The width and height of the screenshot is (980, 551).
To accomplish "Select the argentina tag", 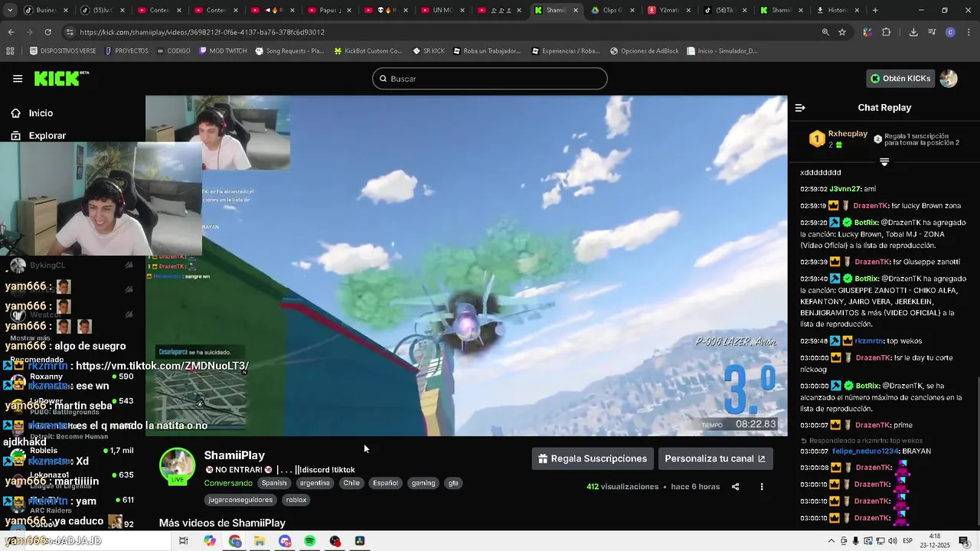I will (315, 483).
